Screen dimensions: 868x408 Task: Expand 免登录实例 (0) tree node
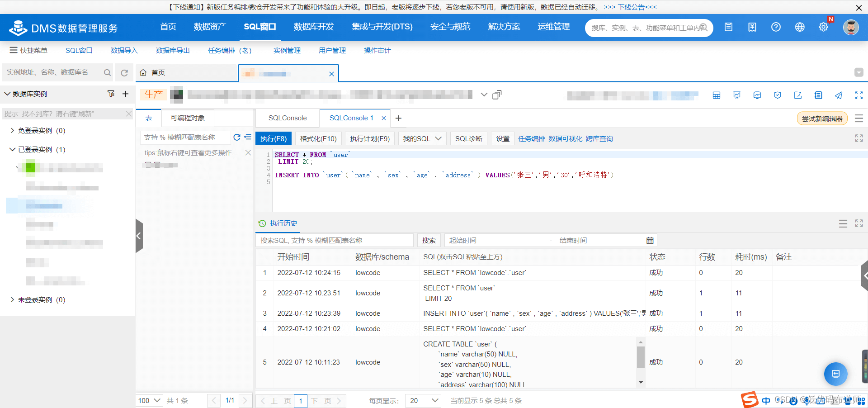[12, 130]
